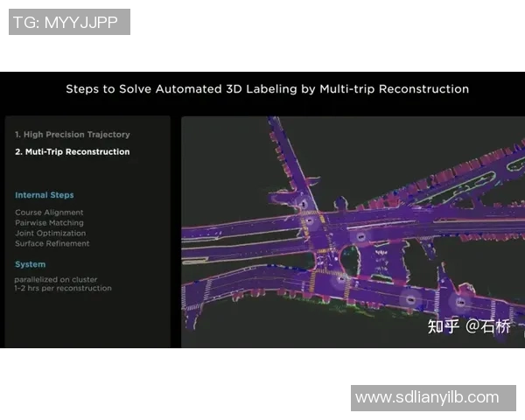Choose Joint Optimization in Internal Steps

pyautogui.click(x=51, y=234)
